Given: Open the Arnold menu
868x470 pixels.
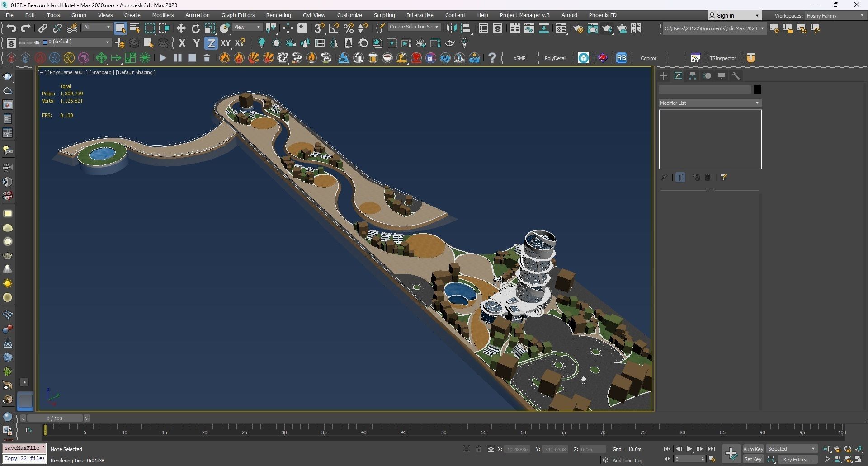Looking at the screenshot, I should [569, 15].
